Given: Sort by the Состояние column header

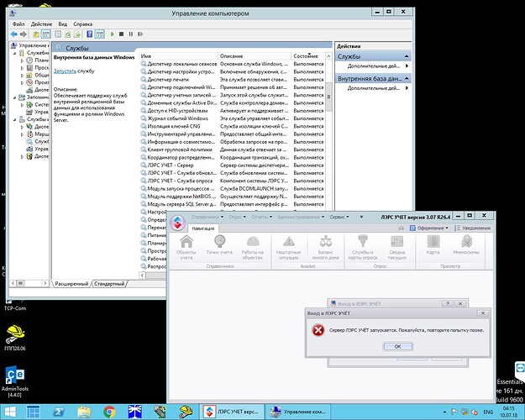Looking at the screenshot, I should (x=307, y=56).
